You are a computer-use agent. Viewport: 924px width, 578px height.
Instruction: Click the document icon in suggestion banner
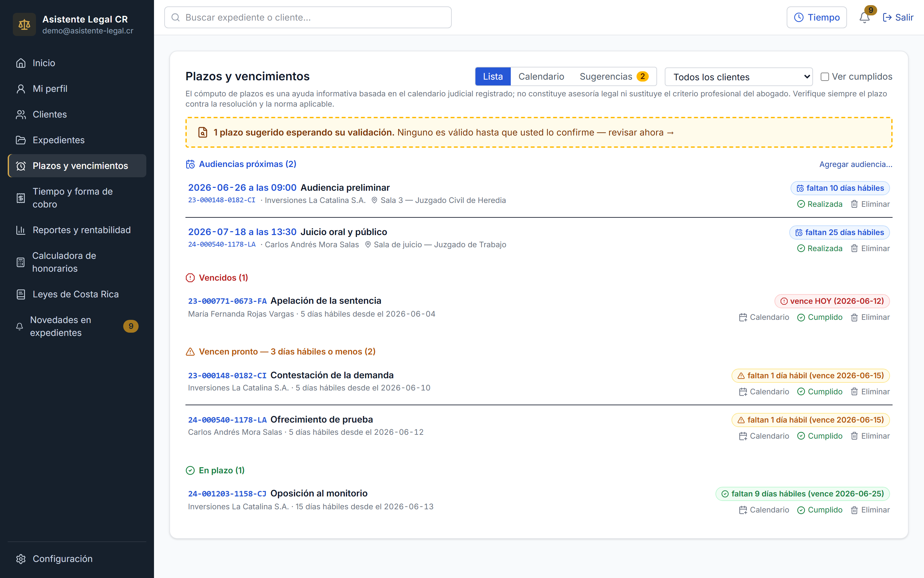[x=203, y=132]
